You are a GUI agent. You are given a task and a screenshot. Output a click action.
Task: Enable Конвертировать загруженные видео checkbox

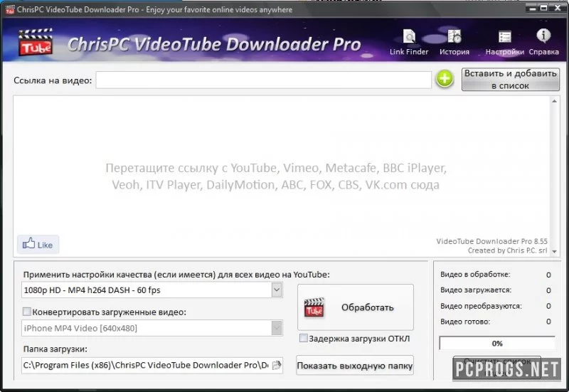tap(27, 312)
